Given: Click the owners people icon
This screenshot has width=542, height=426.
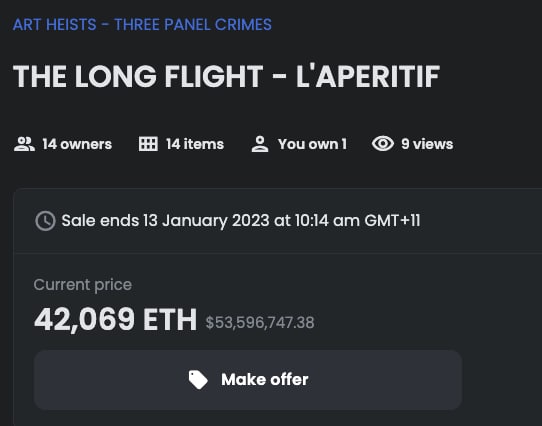Looking at the screenshot, I should [x=24, y=144].
